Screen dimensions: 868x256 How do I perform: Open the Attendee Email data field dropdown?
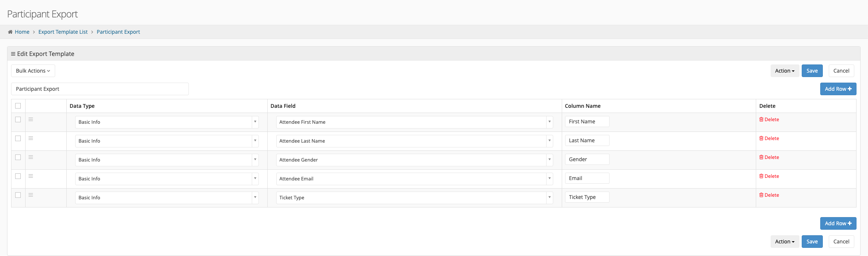414,179
